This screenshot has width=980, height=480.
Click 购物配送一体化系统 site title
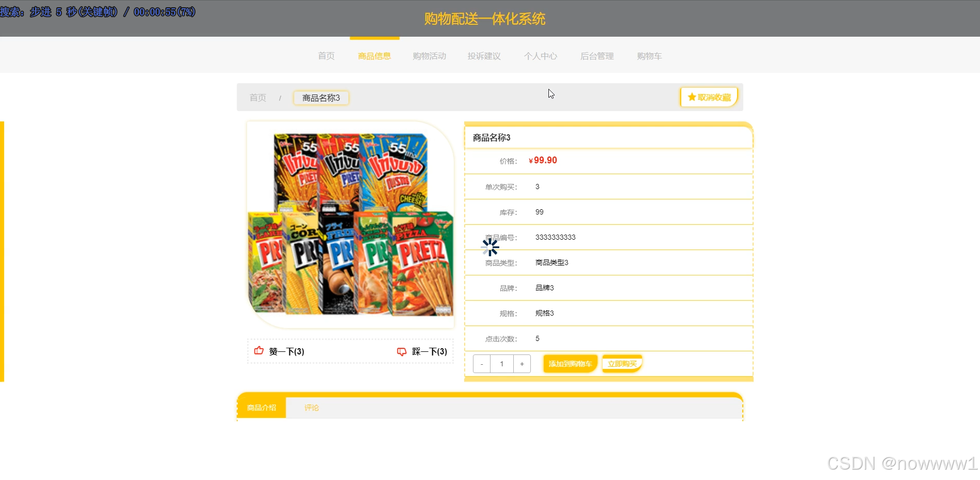point(485,19)
